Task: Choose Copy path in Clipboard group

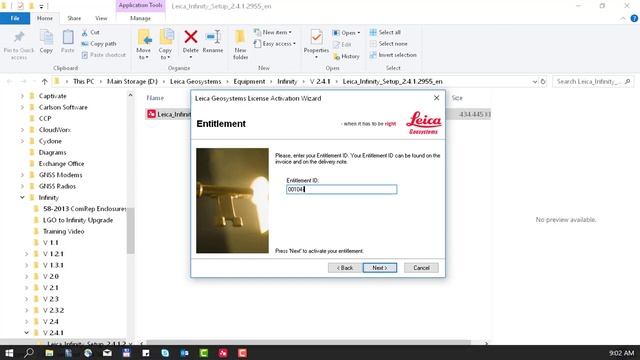Action: (x=99, y=44)
